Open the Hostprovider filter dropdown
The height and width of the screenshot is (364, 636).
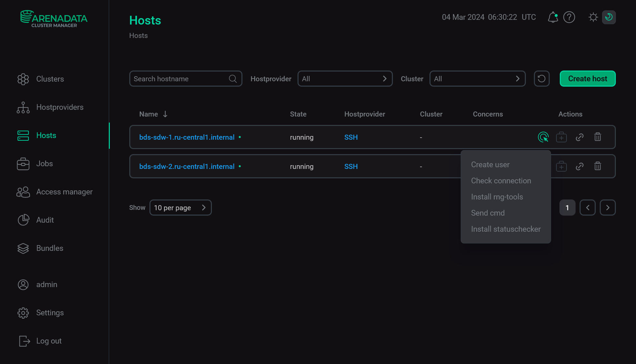(x=345, y=78)
